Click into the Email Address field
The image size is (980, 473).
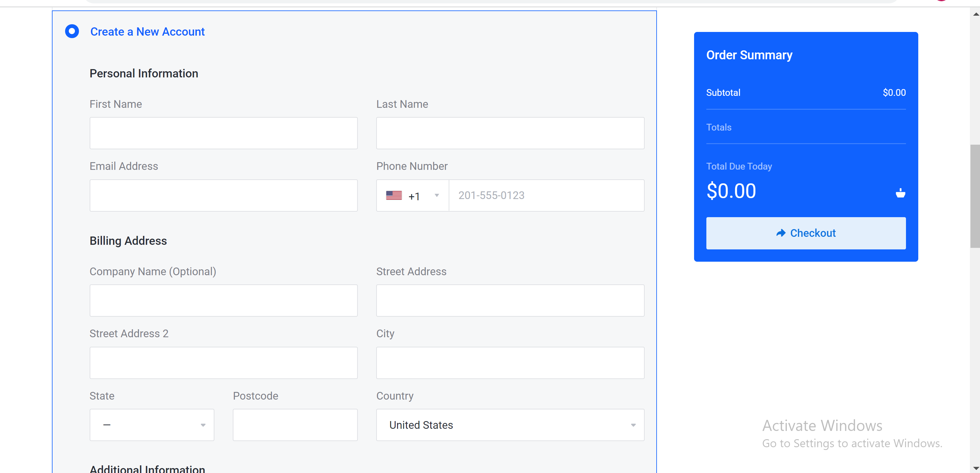coord(223,196)
